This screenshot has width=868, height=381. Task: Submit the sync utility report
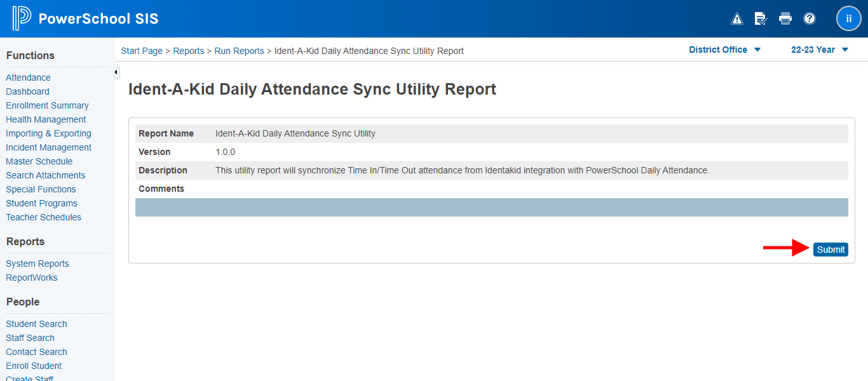click(x=831, y=250)
